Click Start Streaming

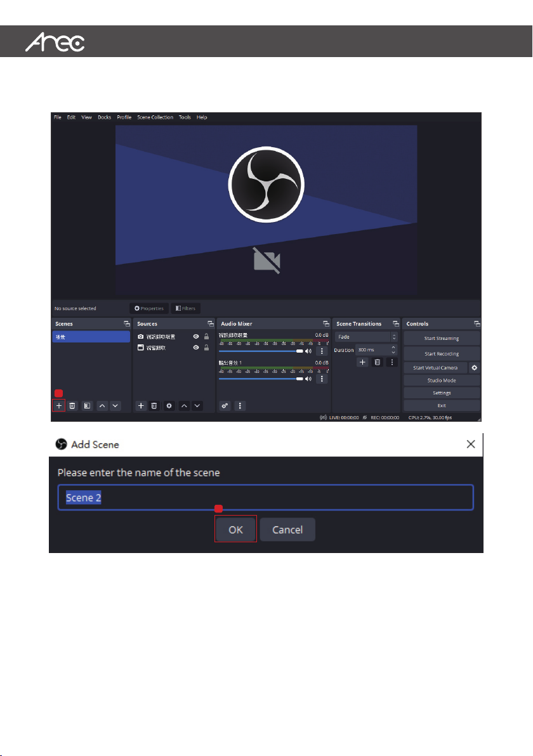click(442, 339)
